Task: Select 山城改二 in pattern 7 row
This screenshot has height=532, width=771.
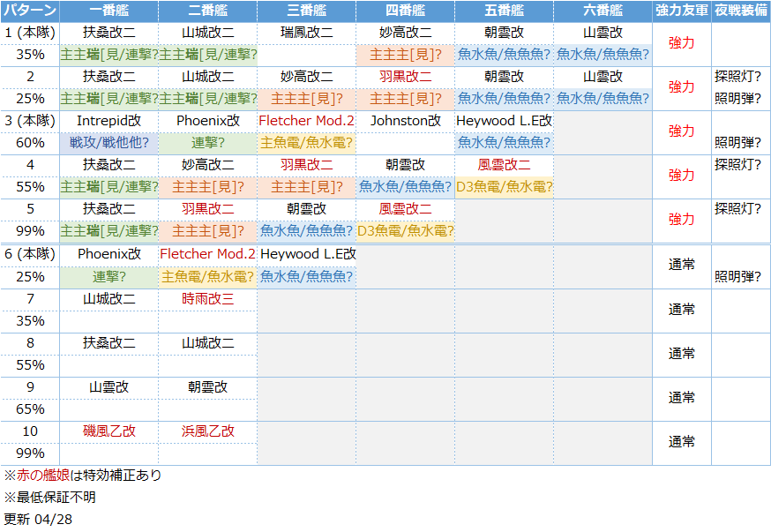Action: [x=109, y=299]
